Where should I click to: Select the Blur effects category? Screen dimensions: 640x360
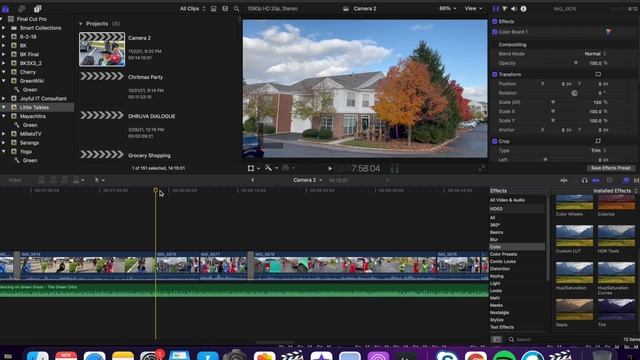tap(494, 240)
